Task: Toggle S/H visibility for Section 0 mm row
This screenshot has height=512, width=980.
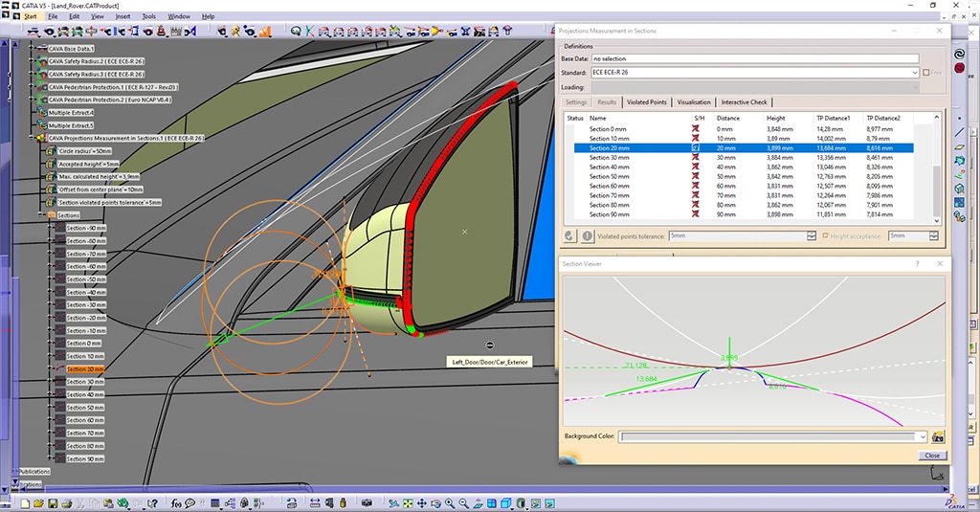Action: (695, 129)
